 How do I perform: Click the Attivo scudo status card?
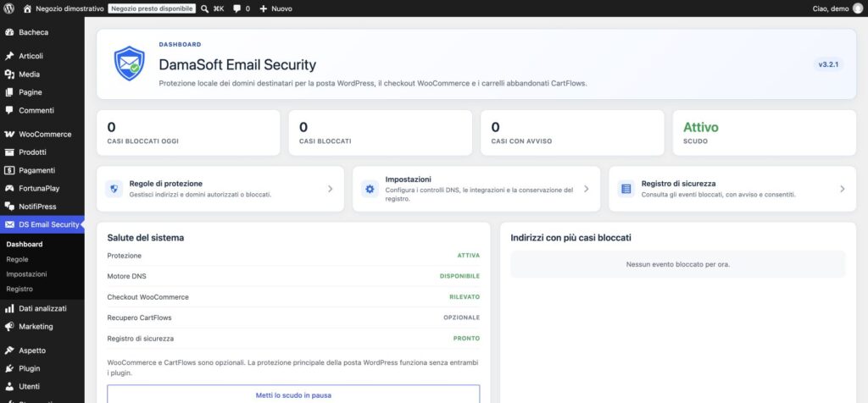[x=765, y=133]
